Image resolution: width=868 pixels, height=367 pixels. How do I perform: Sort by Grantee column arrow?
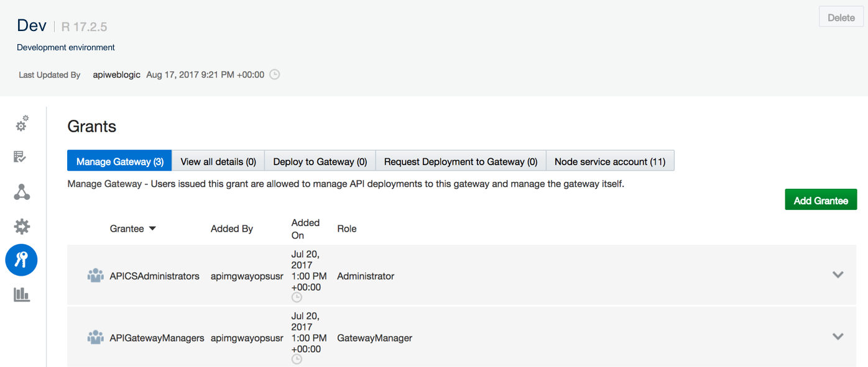point(152,229)
